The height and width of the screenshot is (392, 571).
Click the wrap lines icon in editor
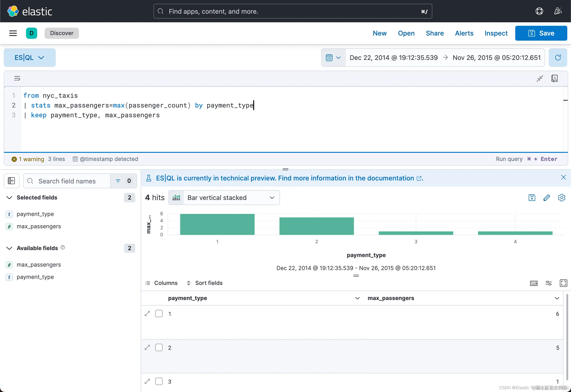[17, 78]
